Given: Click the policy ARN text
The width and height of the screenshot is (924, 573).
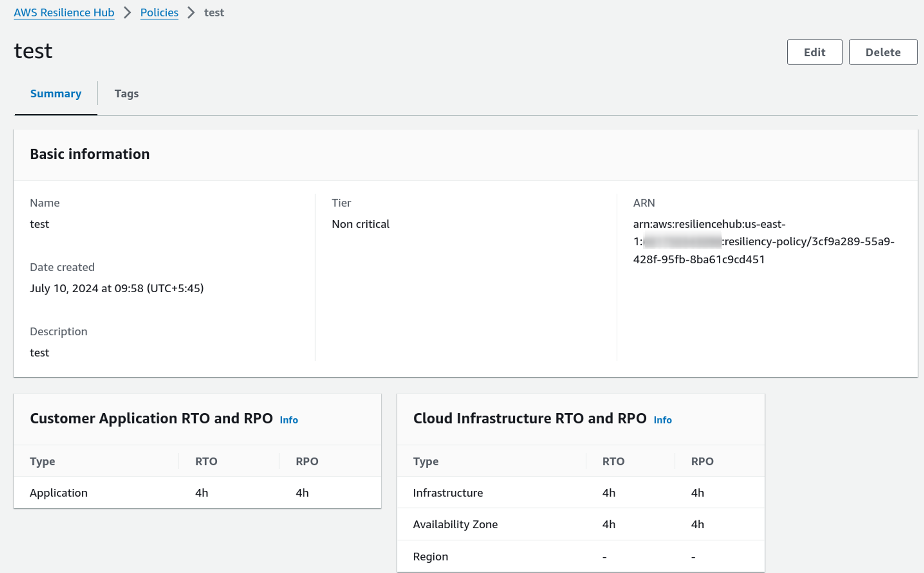Looking at the screenshot, I should pos(762,241).
